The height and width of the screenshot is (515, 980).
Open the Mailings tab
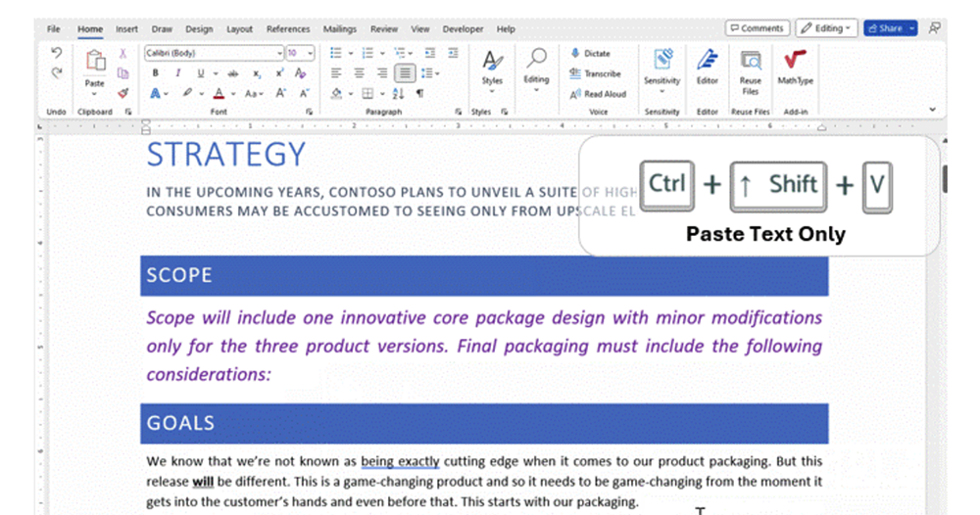339,28
